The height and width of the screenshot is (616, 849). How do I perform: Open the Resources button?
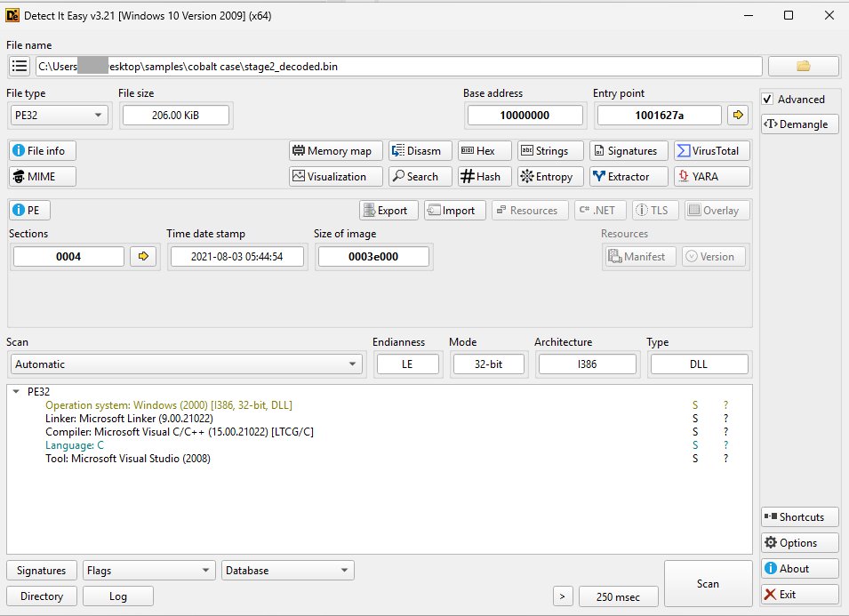pyautogui.click(x=530, y=210)
